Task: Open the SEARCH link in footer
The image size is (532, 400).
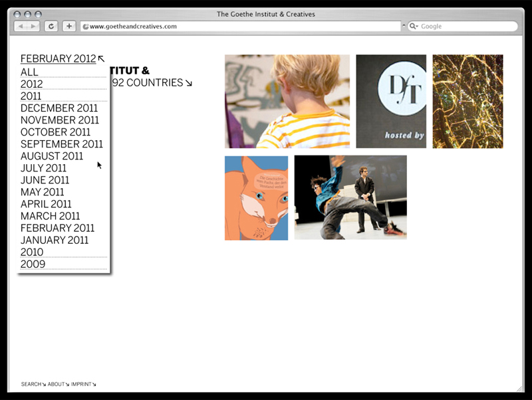Action: click(33, 384)
